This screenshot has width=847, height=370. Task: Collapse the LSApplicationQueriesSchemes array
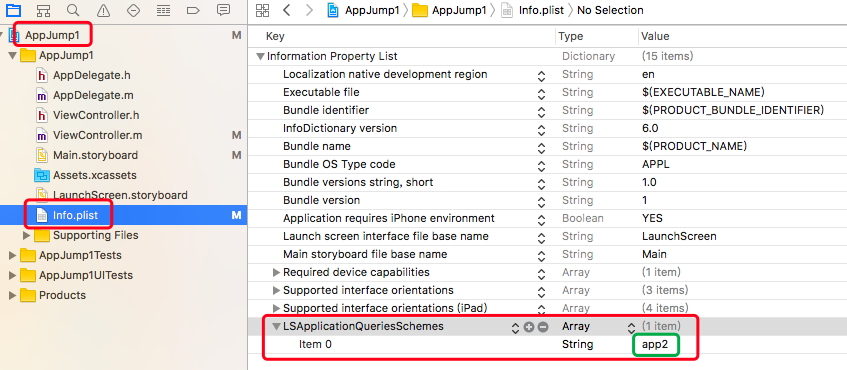pyautogui.click(x=276, y=327)
